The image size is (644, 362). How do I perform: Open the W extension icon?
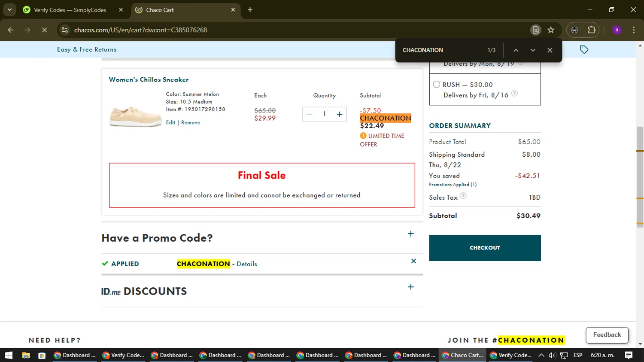tap(574, 30)
